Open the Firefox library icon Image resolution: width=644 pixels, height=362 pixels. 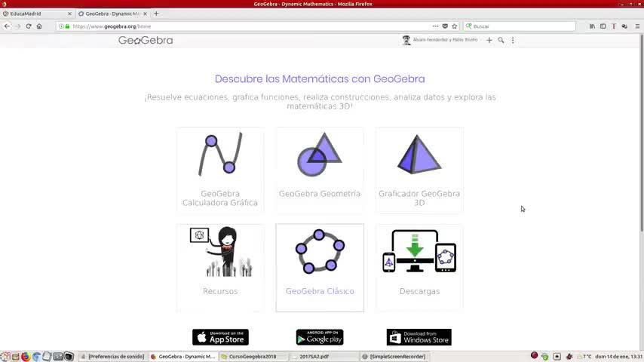pos(592,26)
